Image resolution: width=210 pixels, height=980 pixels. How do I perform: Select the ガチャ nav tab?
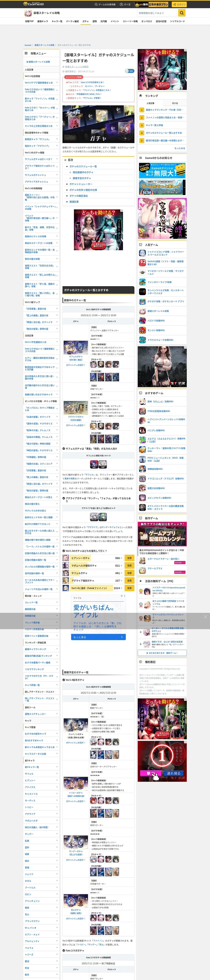[x=85, y=21]
